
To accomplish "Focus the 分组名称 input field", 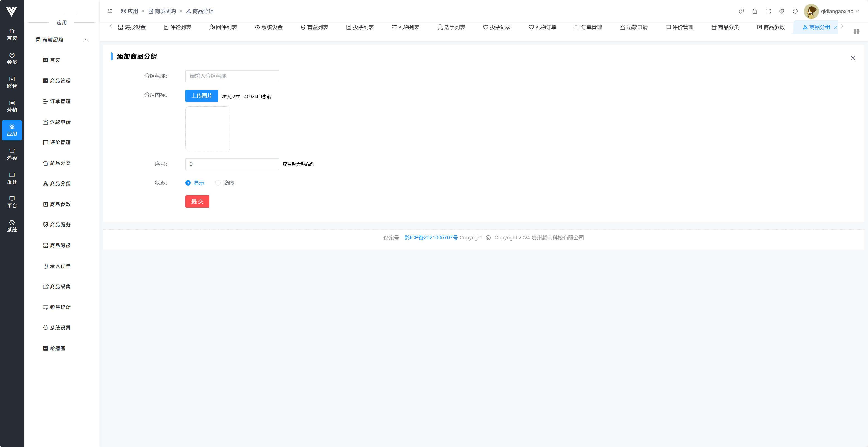I will coord(232,76).
